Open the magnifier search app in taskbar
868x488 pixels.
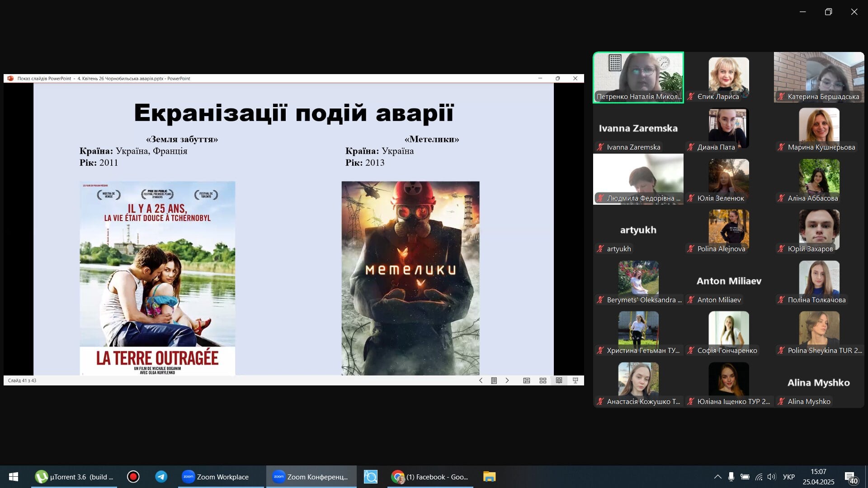(x=371, y=477)
